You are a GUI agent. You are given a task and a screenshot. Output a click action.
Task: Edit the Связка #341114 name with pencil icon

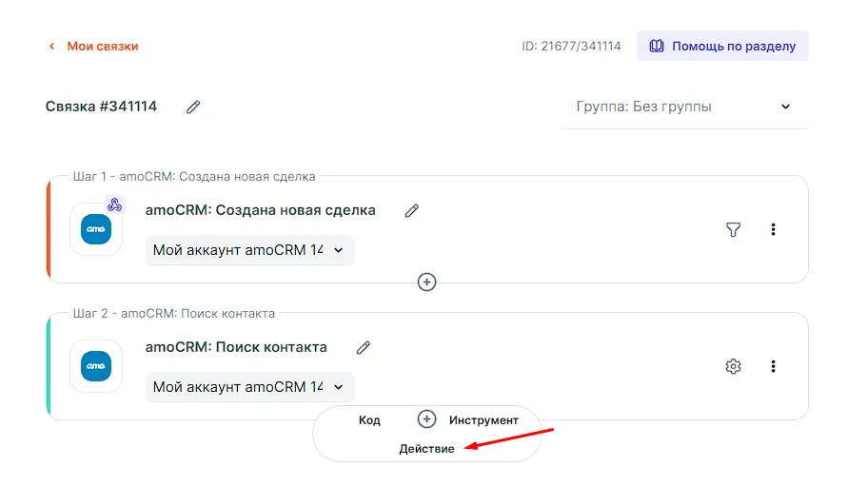[x=193, y=107]
